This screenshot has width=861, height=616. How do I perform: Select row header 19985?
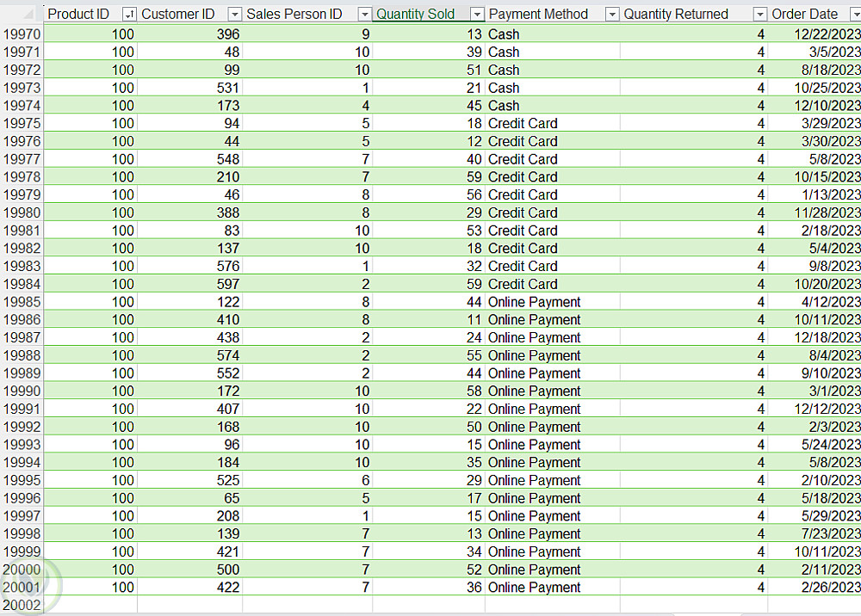coord(22,302)
